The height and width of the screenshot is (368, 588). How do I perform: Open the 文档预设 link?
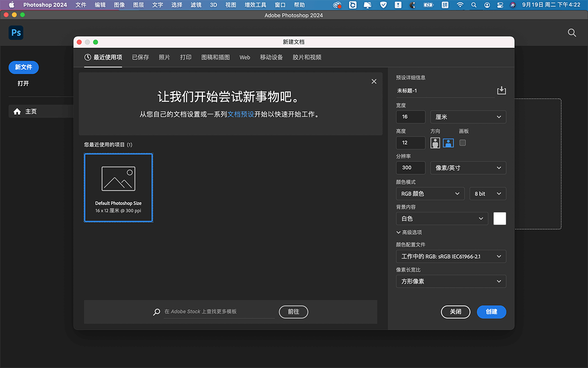point(241,114)
